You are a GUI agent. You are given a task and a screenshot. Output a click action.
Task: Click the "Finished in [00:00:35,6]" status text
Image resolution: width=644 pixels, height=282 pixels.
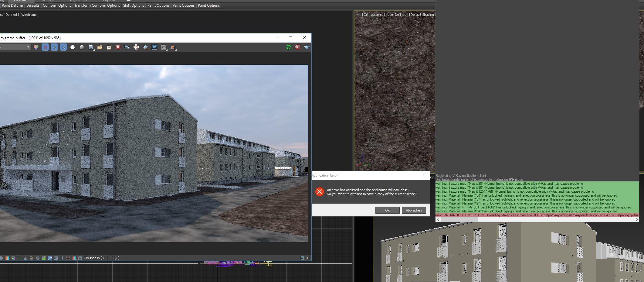(102, 258)
